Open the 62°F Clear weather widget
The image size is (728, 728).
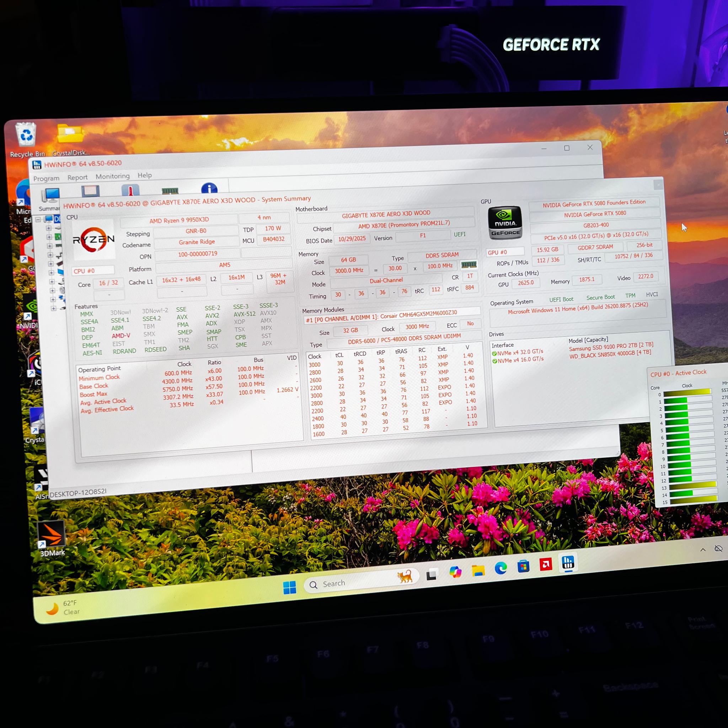click(x=63, y=607)
